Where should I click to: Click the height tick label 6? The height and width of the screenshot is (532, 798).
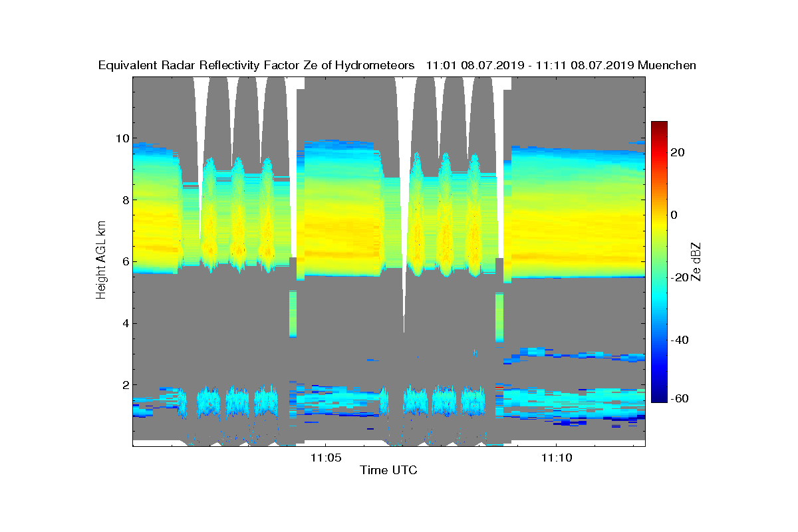point(125,262)
